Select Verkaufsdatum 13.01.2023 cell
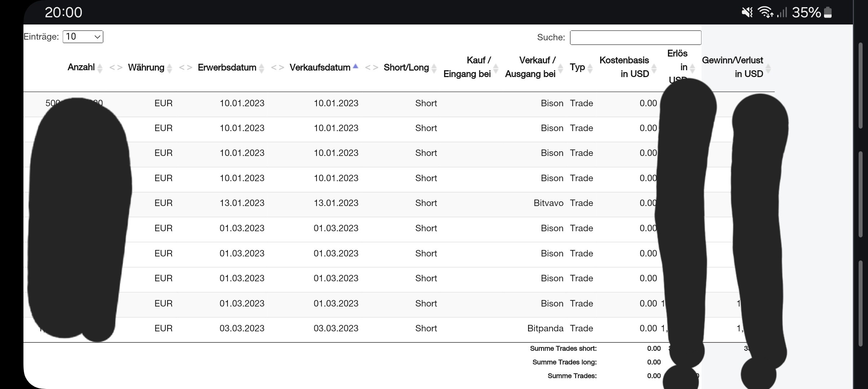This screenshot has width=868, height=389. (336, 203)
